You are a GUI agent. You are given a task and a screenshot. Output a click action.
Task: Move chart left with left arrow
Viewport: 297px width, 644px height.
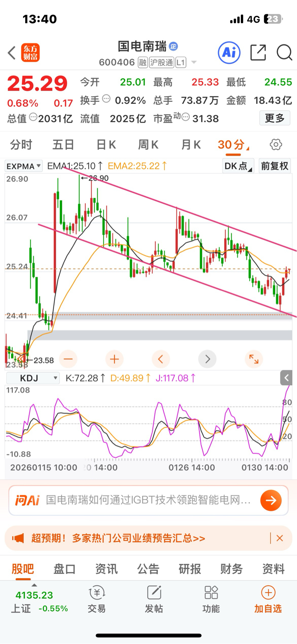[x=161, y=359]
